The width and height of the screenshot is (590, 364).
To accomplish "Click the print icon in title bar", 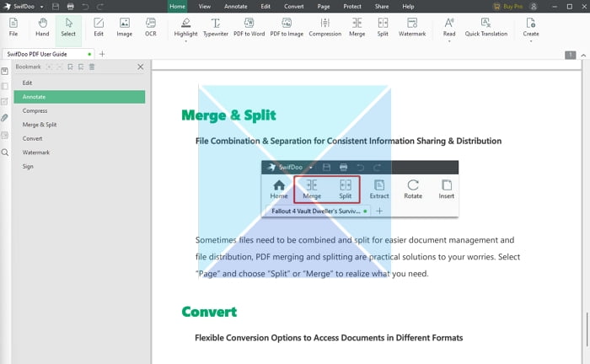I will point(70,7).
